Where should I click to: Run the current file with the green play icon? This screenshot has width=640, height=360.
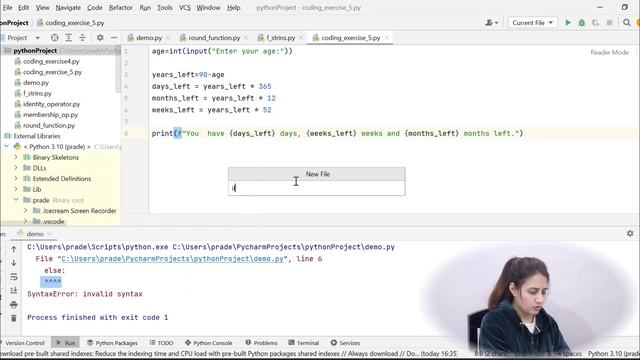(x=568, y=23)
